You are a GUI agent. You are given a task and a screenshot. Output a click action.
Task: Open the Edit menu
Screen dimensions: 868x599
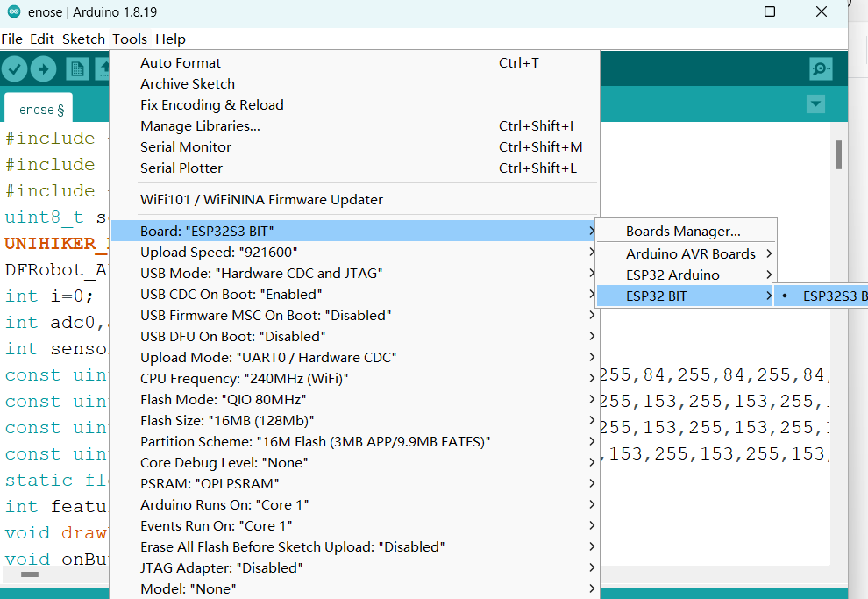coord(42,39)
